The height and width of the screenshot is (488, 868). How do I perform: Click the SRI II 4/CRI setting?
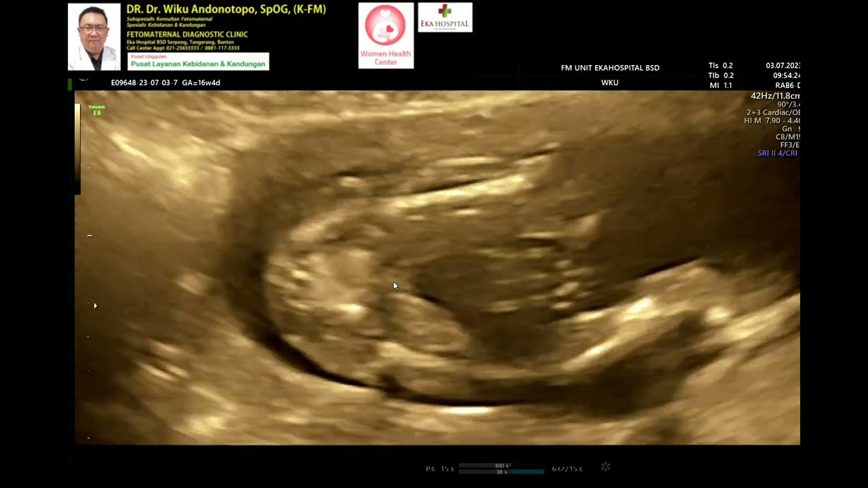777,153
